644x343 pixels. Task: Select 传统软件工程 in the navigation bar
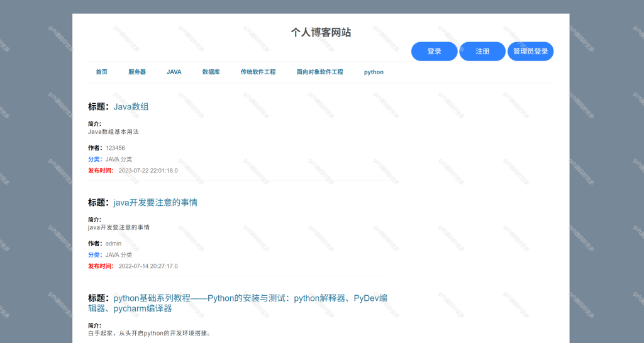pos(258,72)
